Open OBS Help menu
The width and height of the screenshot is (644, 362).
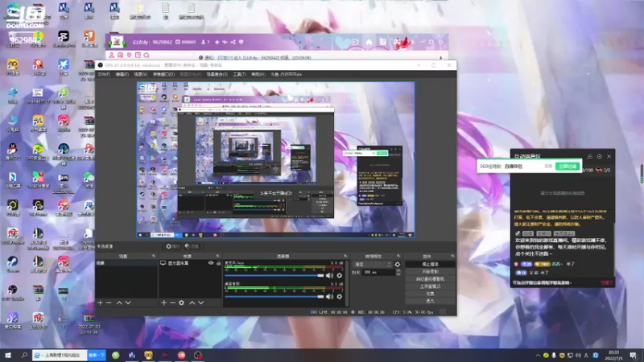pos(258,74)
